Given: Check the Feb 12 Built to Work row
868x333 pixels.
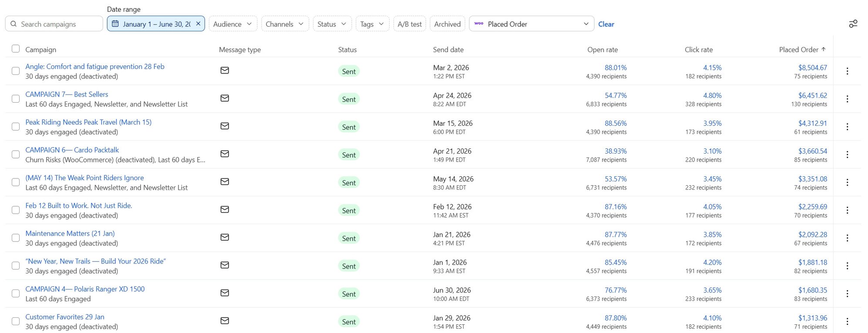Looking at the screenshot, I should click(x=16, y=210).
